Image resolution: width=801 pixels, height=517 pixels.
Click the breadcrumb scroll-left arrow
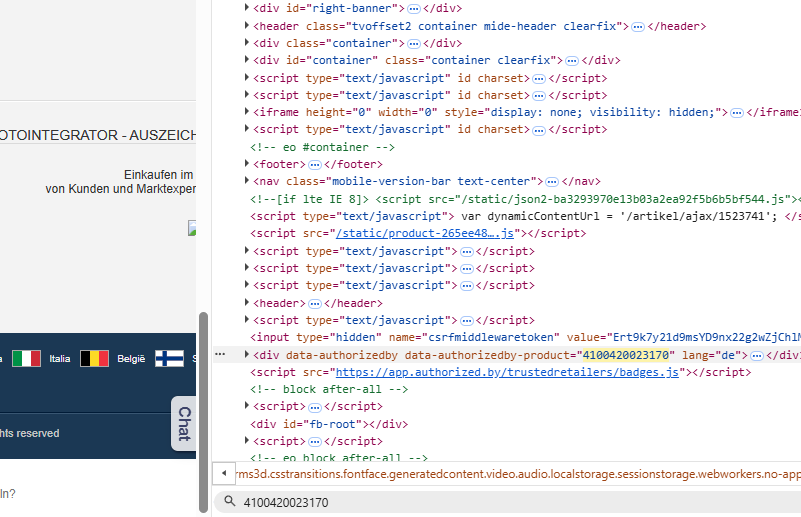click(x=224, y=474)
